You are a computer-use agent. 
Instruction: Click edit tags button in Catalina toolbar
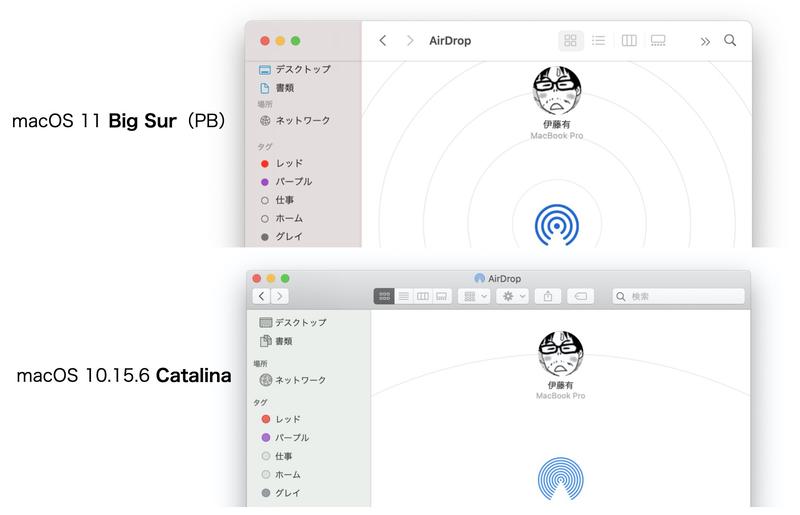point(581,296)
